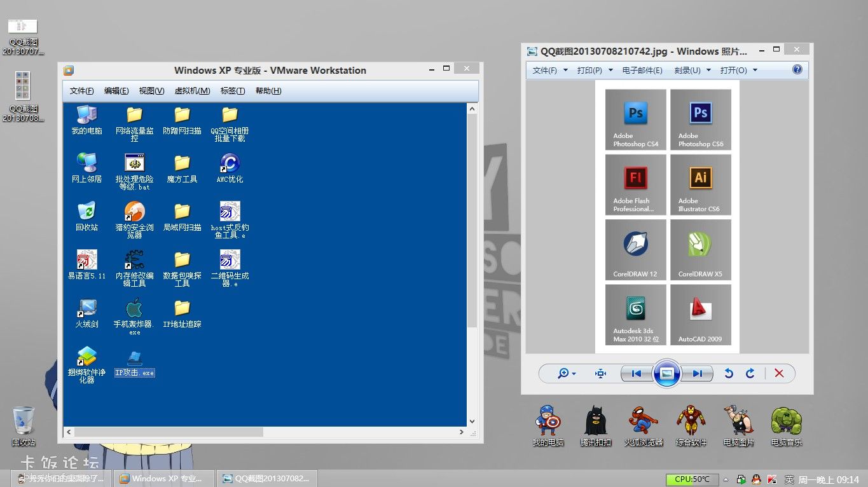This screenshot has height=487, width=868.
Task: Open the 电脑音乐 Hulk desktop icon
Action: (x=786, y=427)
